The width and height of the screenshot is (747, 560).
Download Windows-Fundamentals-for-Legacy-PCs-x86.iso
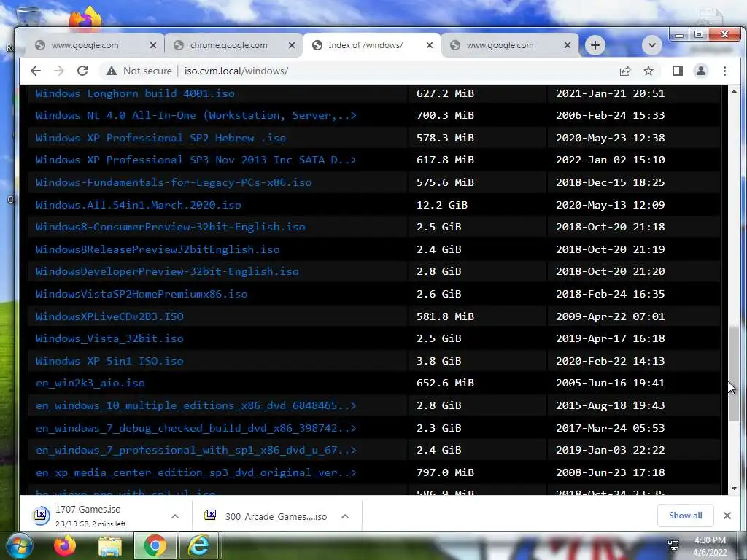pyautogui.click(x=174, y=182)
